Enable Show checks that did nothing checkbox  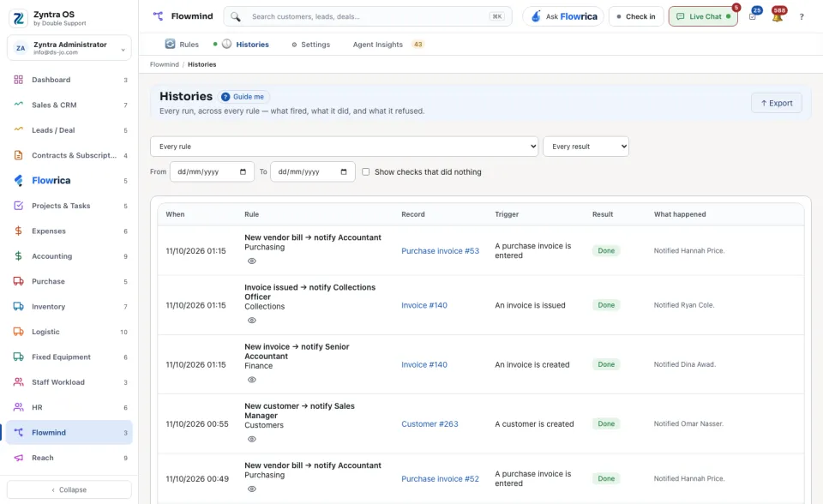click(x=366, y=171)
